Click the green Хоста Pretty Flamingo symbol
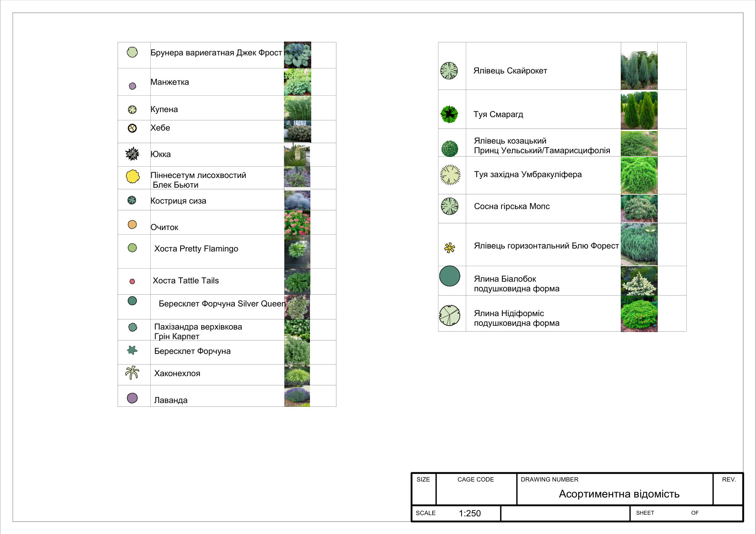 pyautogui.click(x=132, y=248)
